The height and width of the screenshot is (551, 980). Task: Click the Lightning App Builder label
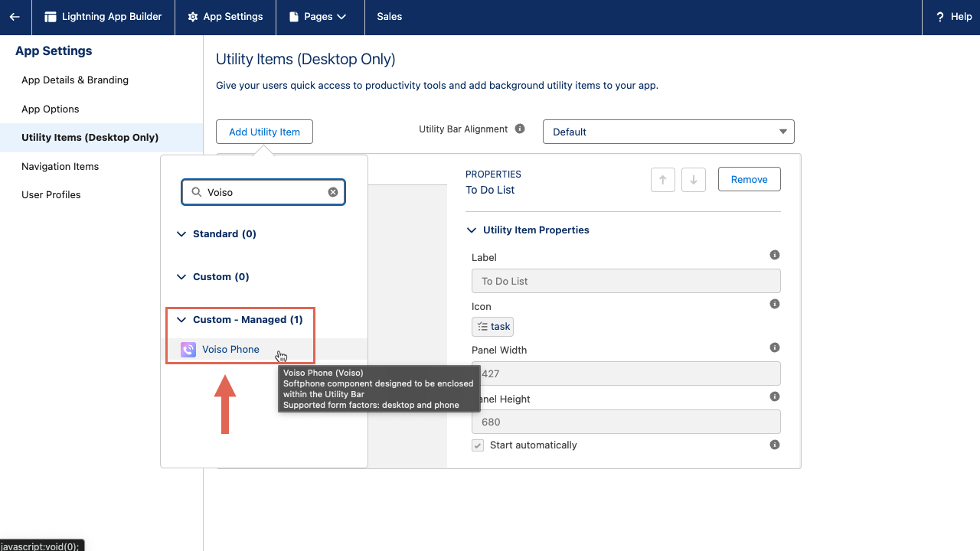112,17
